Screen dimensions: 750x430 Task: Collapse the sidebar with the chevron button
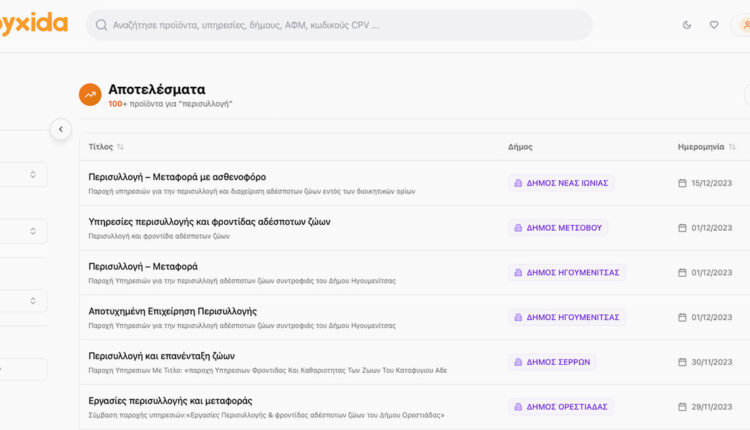[x=61, y=129]
